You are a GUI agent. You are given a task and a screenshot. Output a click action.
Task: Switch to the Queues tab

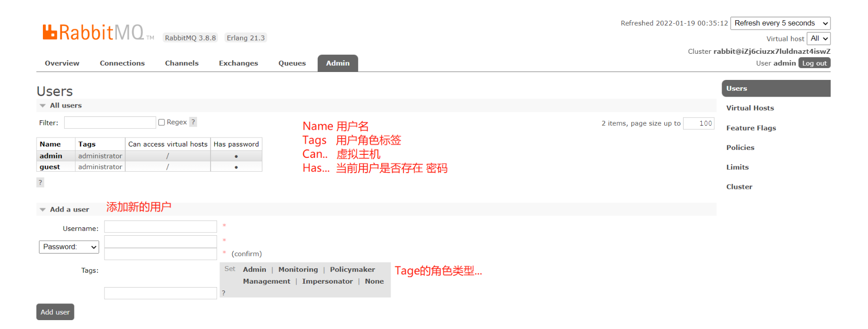292,63
